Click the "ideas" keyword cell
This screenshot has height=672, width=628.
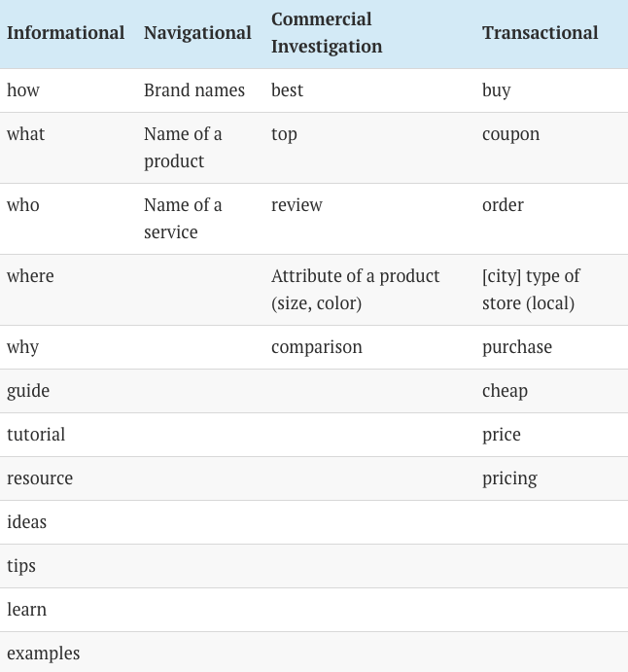(26, 522)
